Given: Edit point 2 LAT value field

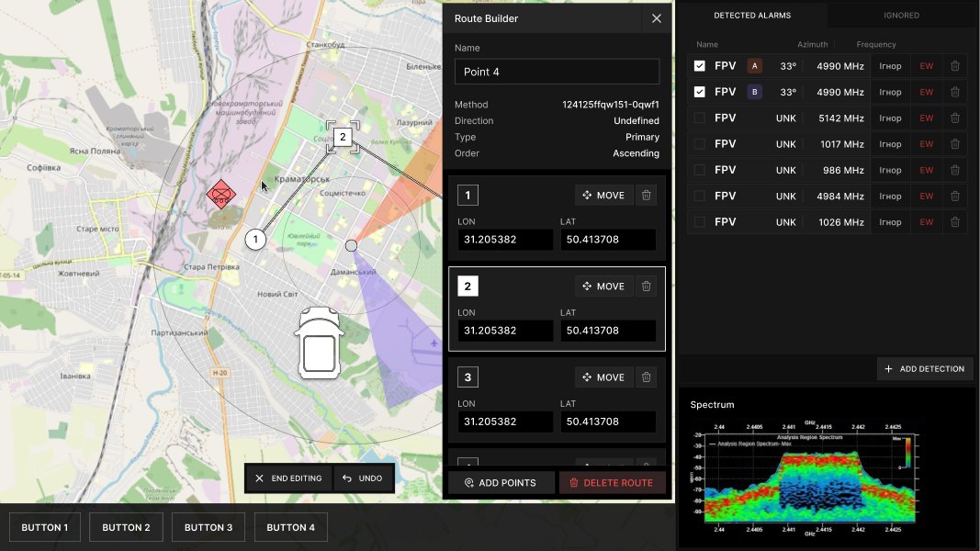Looking at the screenshot, I should click(x=608, y=331).
